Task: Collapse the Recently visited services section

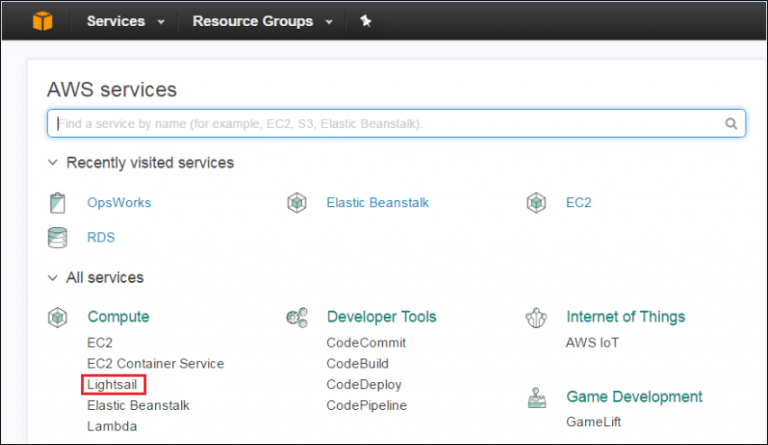Action: pos(53,162)
